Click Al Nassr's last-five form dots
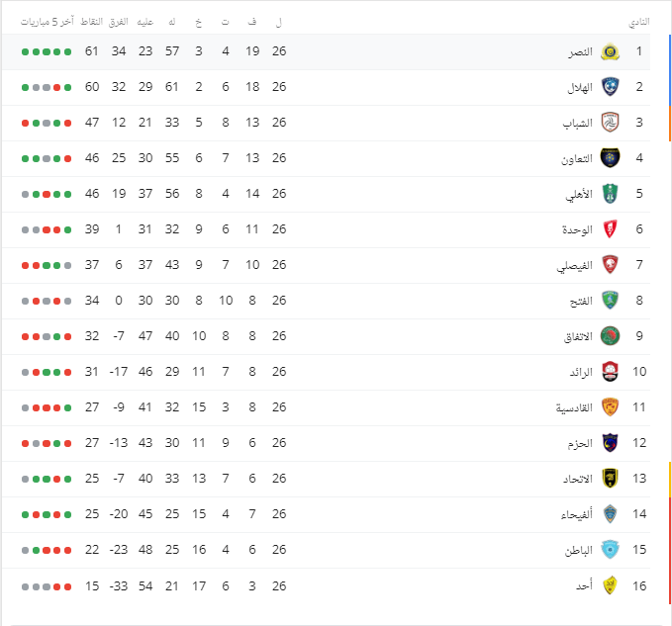Image resolution: width=672 pixels, height=626 pixels. [x=47, y=52]
